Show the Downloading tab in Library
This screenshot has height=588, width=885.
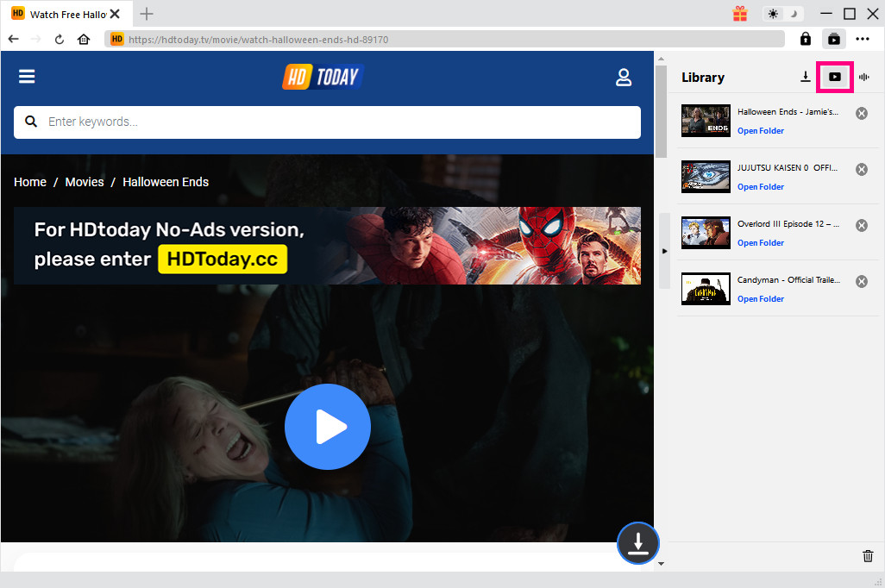click(x=805, y=77)
